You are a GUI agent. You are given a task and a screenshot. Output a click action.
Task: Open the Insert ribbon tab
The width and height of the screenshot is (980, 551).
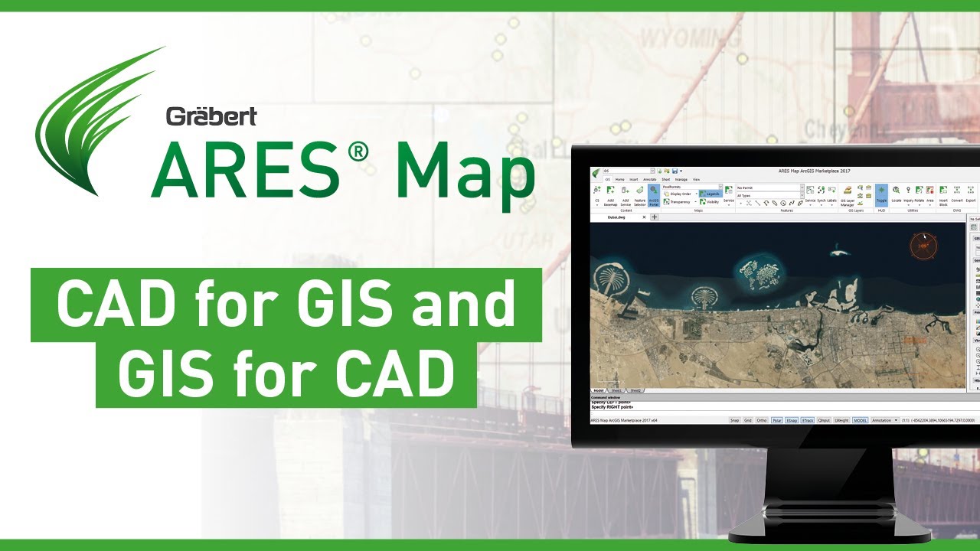tap(633, 180)
